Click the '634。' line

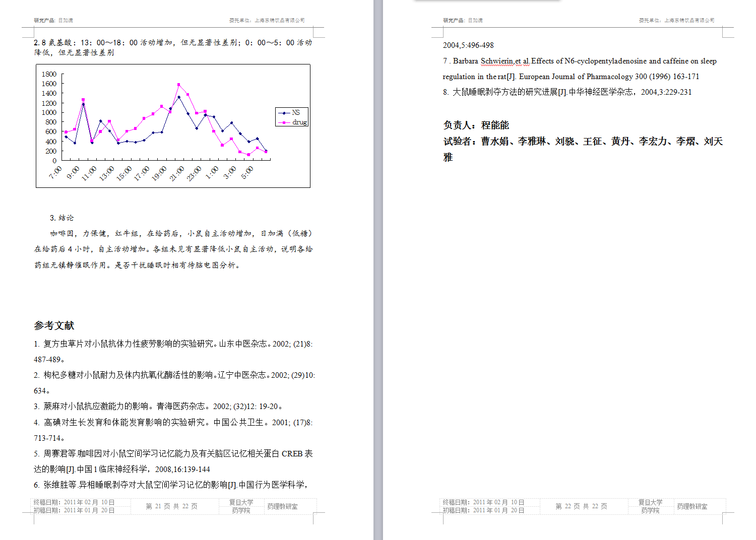[42, 390]
